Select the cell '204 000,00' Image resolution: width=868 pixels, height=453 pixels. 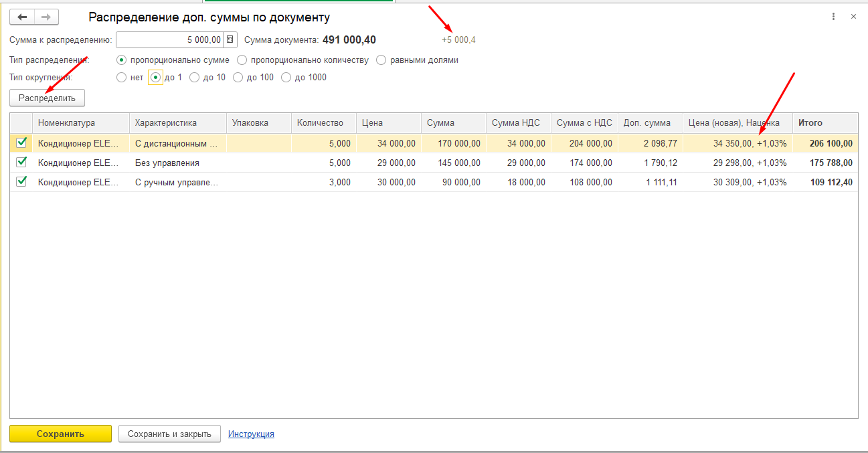coord(584,143)
